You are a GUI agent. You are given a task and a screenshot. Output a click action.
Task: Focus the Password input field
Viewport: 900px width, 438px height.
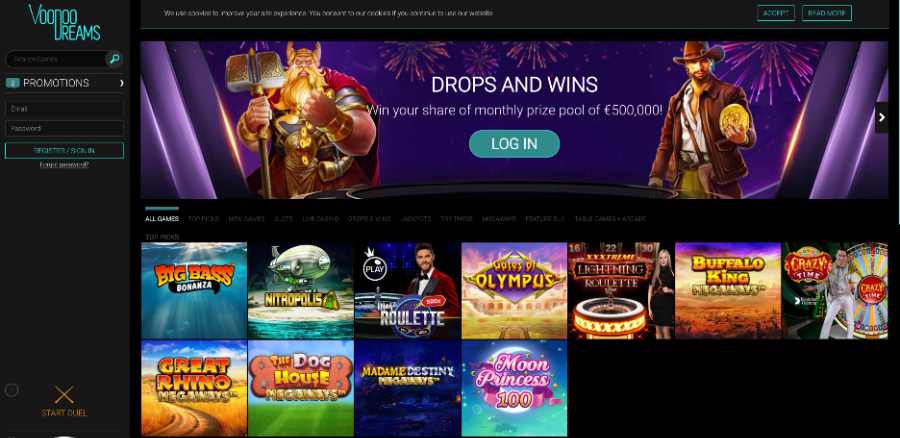(64, 129)
